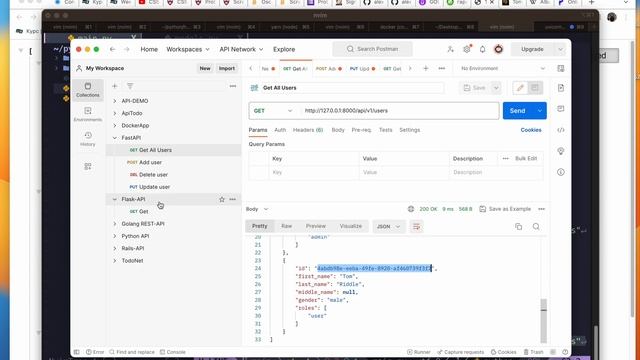
Task: Open tab options ellipsis menu
Action: click(442, 68)
